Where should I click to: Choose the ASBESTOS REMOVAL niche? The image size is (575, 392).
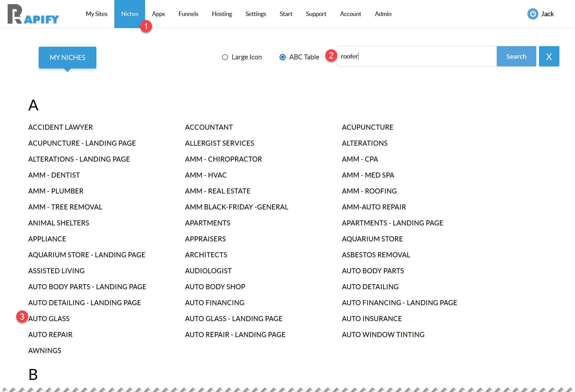pyautogui.click(x=376, y=255)
